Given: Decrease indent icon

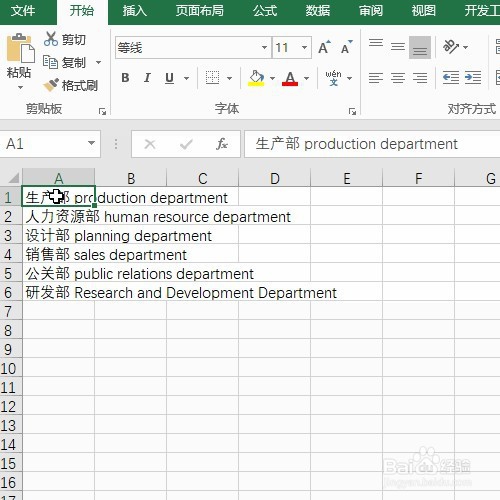Looking at the screenshot, I should [x=451, y=78].
